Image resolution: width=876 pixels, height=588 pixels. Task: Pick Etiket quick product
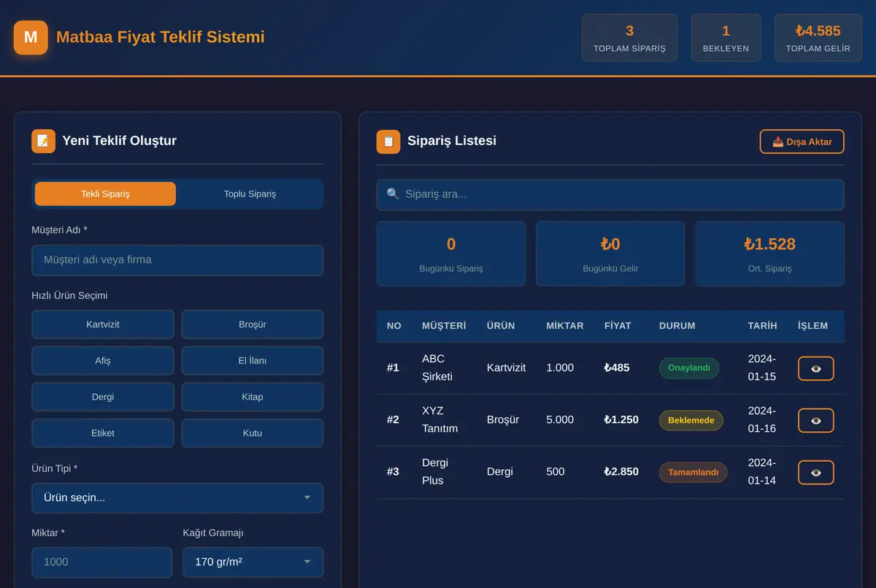103,433
